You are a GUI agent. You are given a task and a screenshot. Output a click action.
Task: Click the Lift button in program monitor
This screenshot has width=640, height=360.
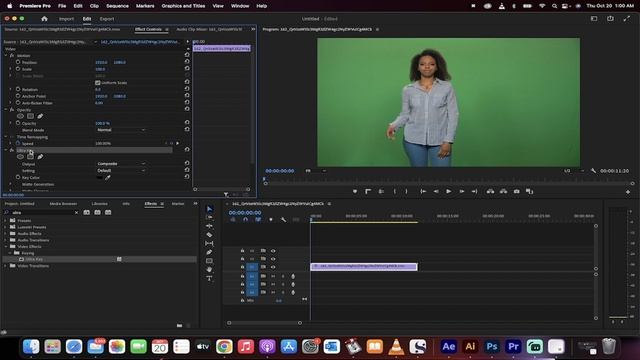pyautogui.click(x=490, y=191)
